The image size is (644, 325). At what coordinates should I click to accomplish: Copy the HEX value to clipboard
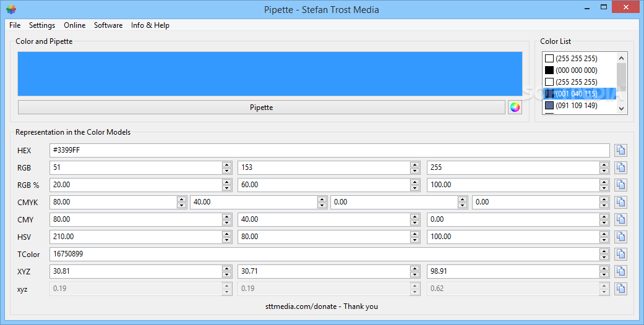(x=620, y=150)
